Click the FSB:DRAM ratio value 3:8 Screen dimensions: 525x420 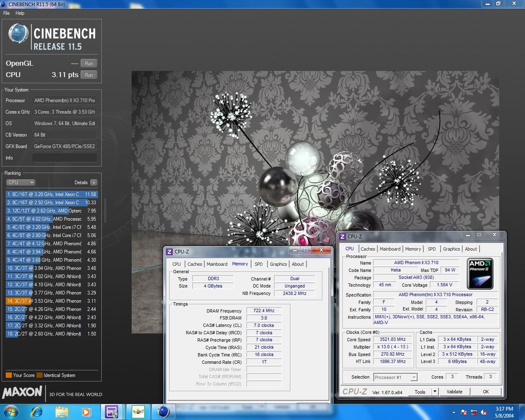[264, 318]
